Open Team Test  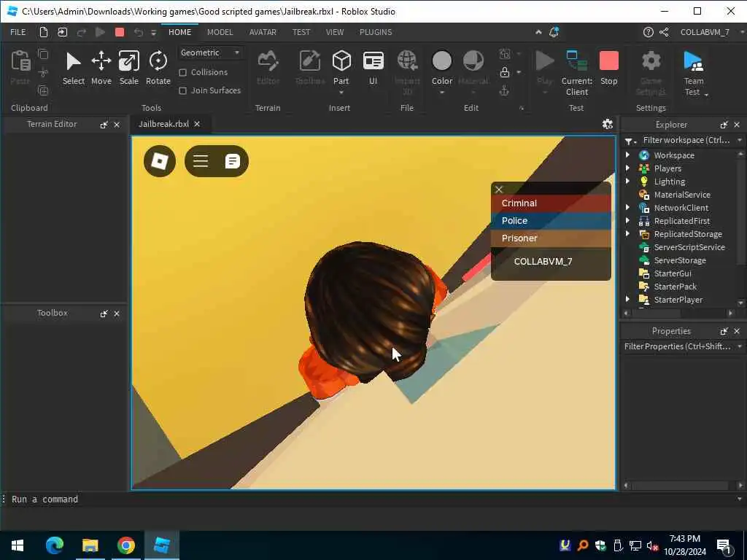(x=694, y=72)
